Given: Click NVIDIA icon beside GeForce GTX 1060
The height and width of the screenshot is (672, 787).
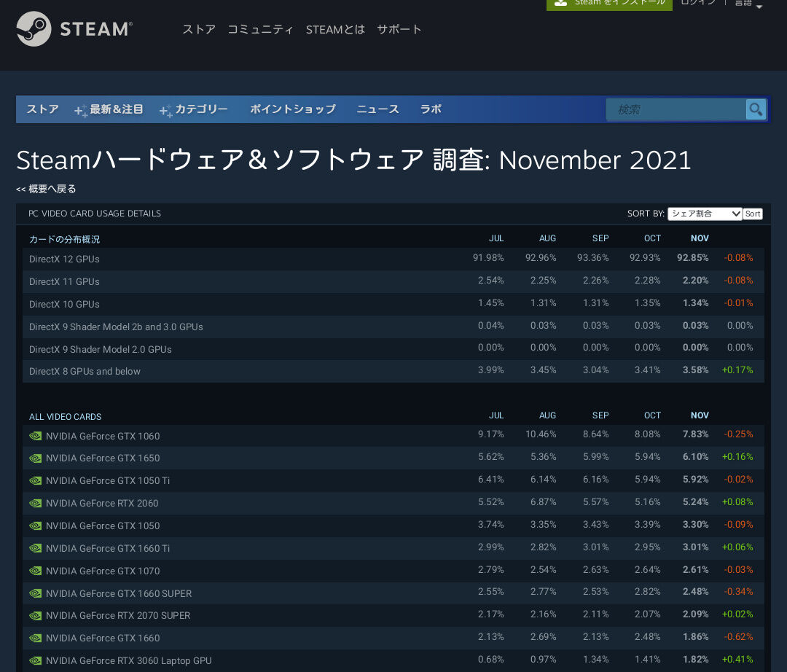Looking at the screenshot, I should pyautogui.click(x=35, y=436).
